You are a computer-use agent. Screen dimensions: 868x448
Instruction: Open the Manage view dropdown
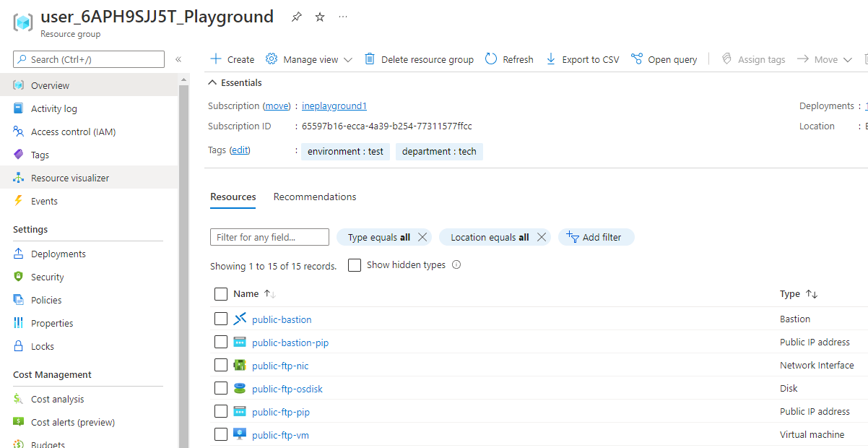click(309, 59)
